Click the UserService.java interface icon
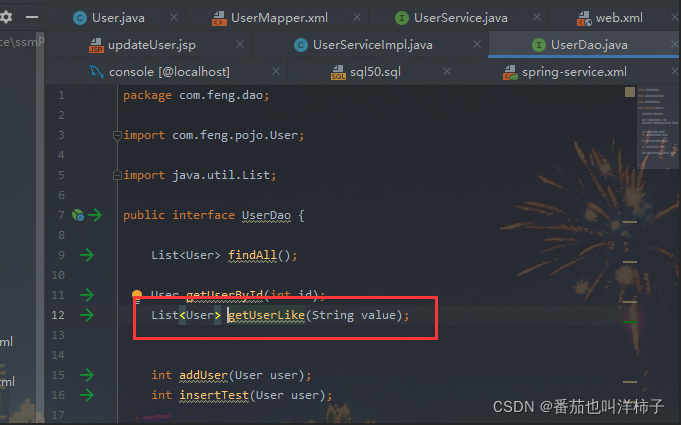Viewport: 681px width, 425px height. tap(402, 18)
